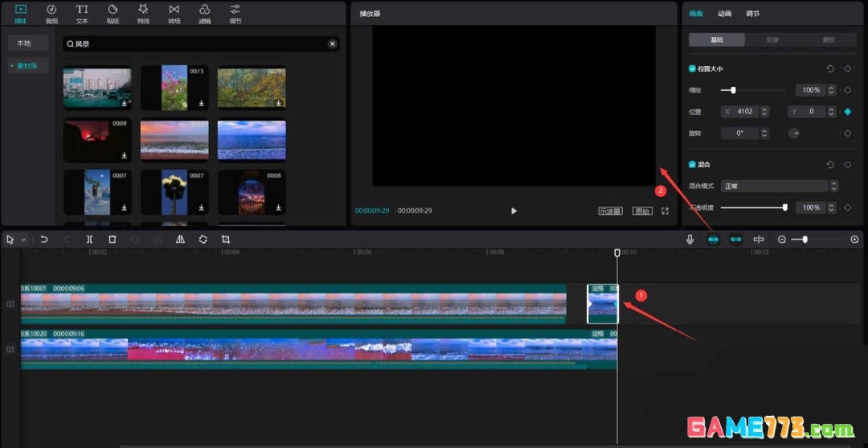Click the stepper arrows beside scale 100%
This screenshot has height=448, width=868.
click(830, 90)
